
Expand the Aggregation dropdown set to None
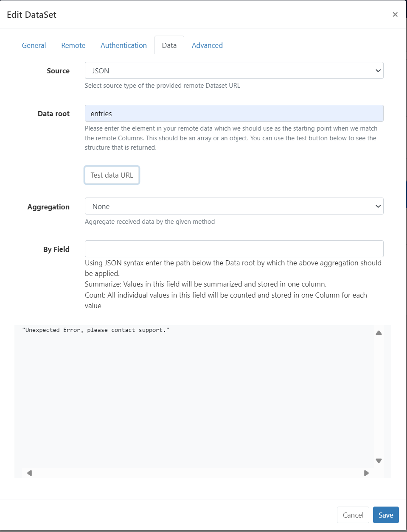(x=234, y=206)
